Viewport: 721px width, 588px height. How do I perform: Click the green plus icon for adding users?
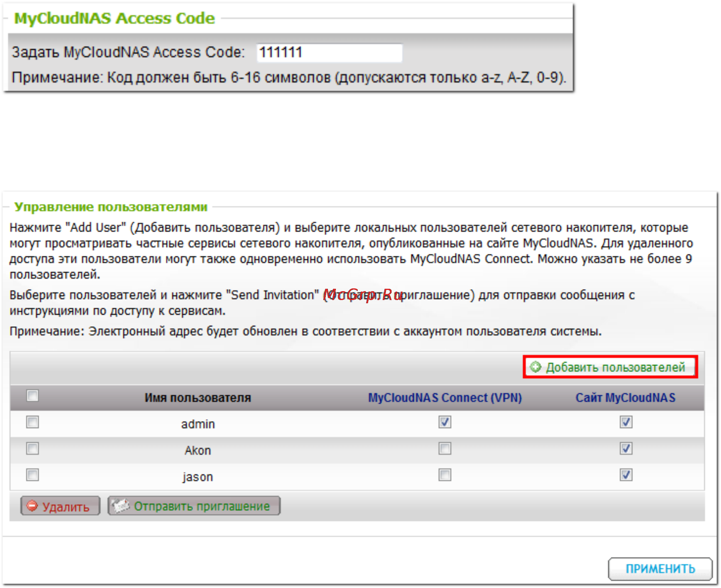(535, 367)
